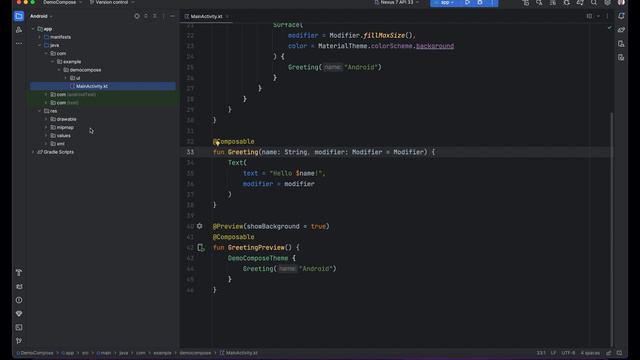Open the Version control dropdown
The height and width of the screenshot is (360, 640).
(x=112, y=2)
